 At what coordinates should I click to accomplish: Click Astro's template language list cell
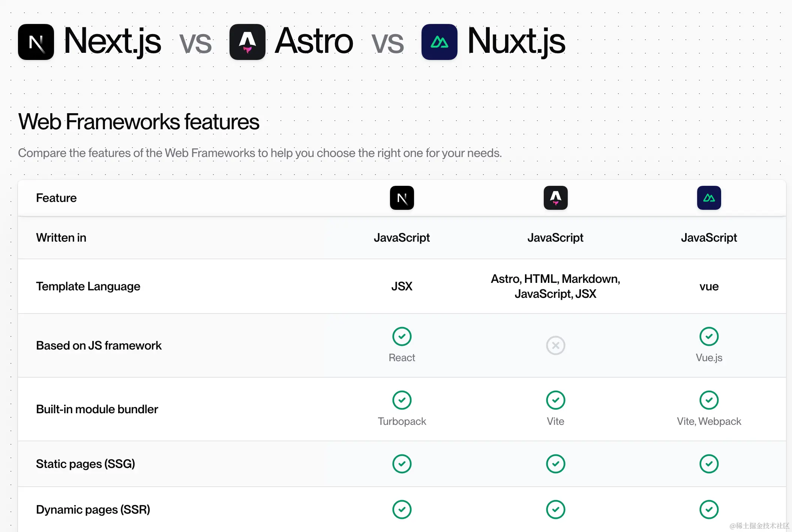(556, 286)
